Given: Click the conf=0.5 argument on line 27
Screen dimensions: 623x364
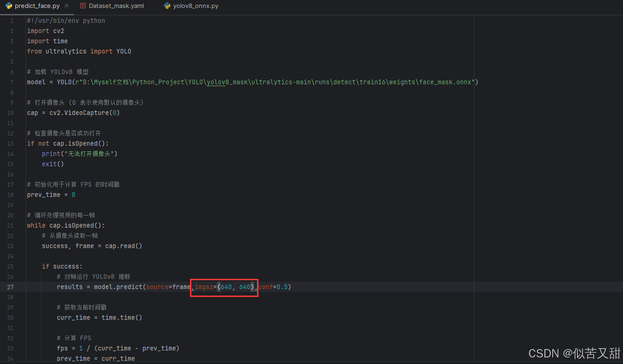Looking at the screenshot, I should [274, 287].
